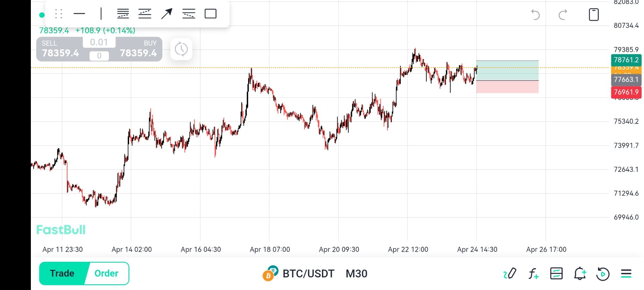The height and width of the screenshot is (290, 644).
Task: Add a price alert with bell icon
Action: [x=580, y=274]
